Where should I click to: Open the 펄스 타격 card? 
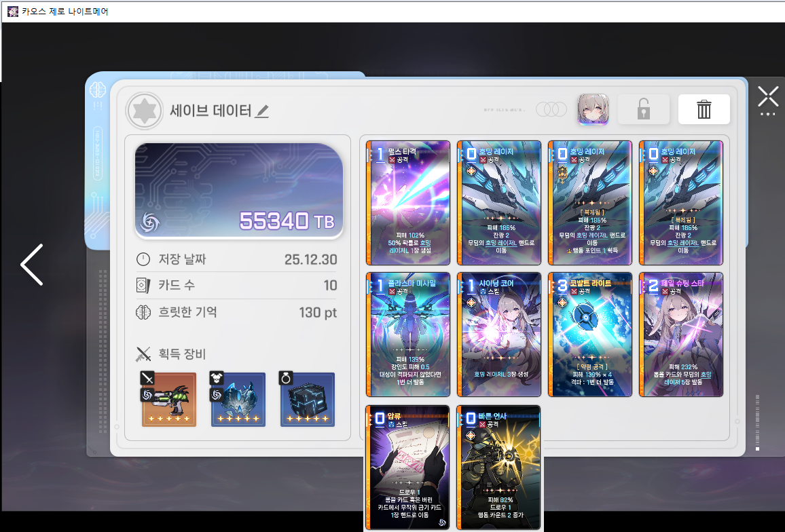point(408,202)
